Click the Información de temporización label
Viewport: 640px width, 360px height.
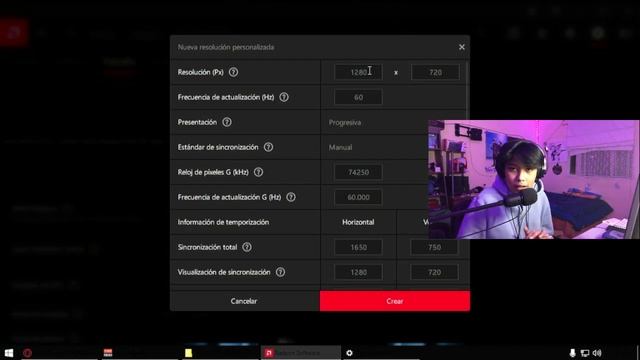(x=223, y=222)
